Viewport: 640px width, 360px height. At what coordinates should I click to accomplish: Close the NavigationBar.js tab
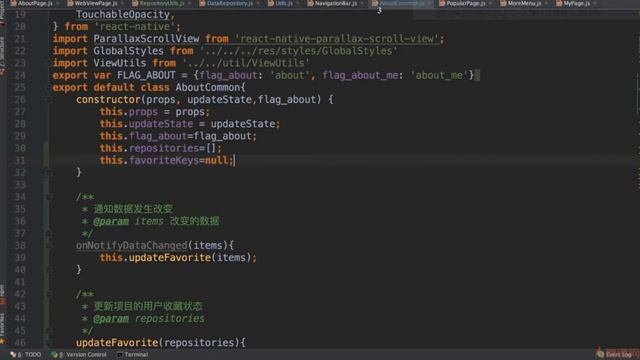pos(362,3)
